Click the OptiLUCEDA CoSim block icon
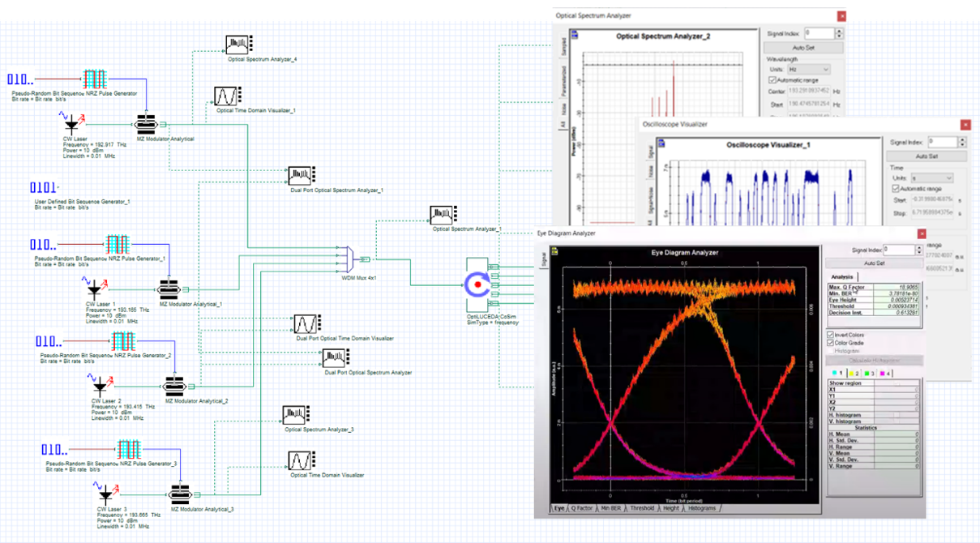This screenshot has height=543, width=980. click(x=478, y=285)
